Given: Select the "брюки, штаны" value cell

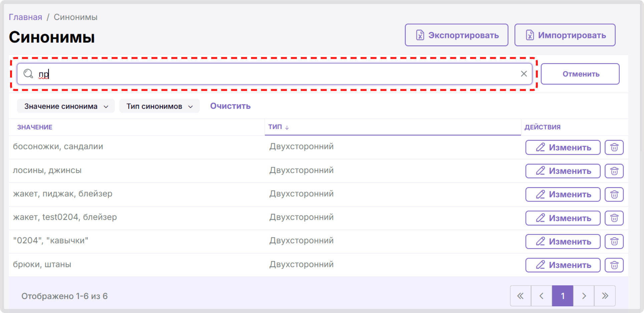Looking at the screenshot, I should (x=42, y=264).
